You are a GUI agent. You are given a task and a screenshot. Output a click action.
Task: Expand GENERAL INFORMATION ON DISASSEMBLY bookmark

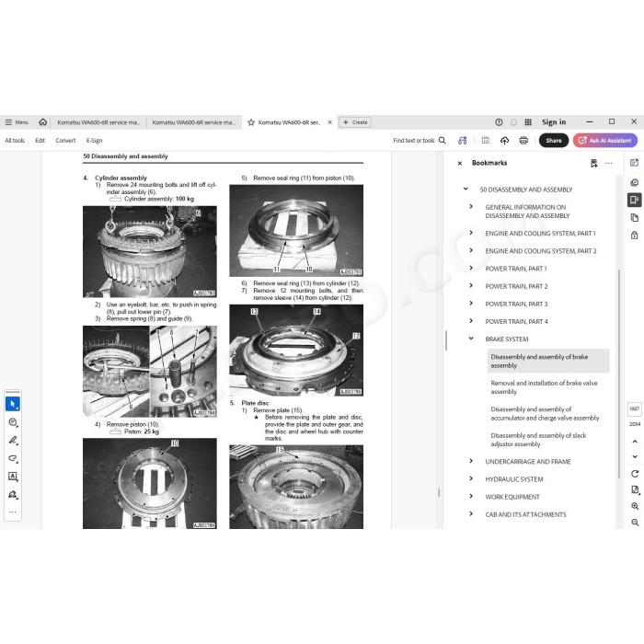point(471,207)
